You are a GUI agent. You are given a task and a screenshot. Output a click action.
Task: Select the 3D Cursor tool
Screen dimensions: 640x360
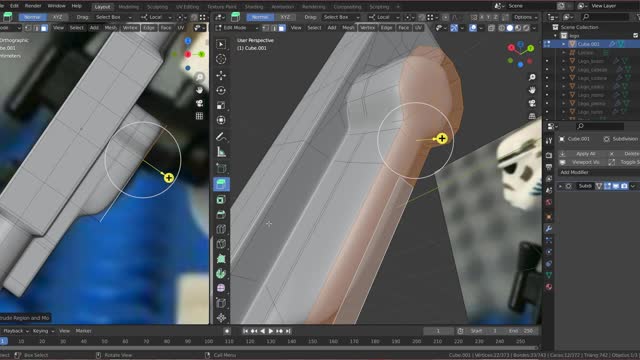pyautogui.click(x=221, y=59)
